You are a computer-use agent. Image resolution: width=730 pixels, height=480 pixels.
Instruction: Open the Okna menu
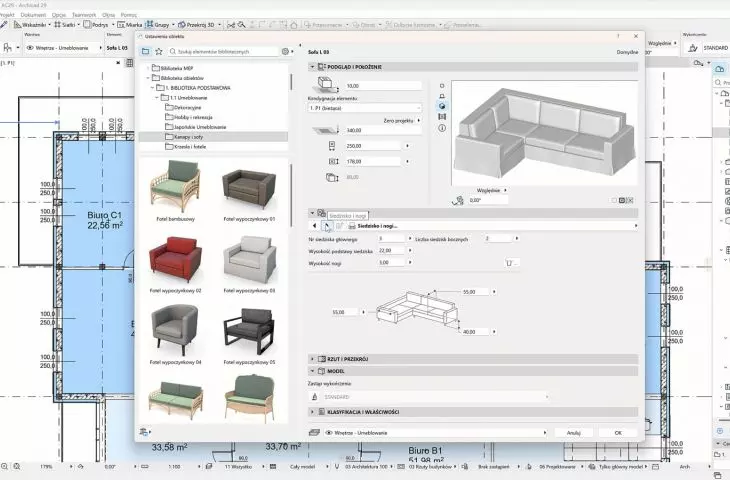point(108,15)
